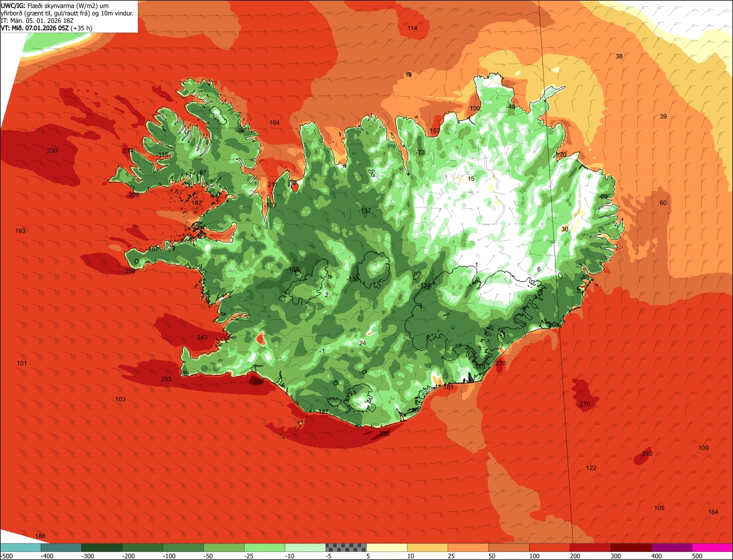Select dark red swatch between 300 and 400
This screenshot has width=733, height=560.
point(630,547)
